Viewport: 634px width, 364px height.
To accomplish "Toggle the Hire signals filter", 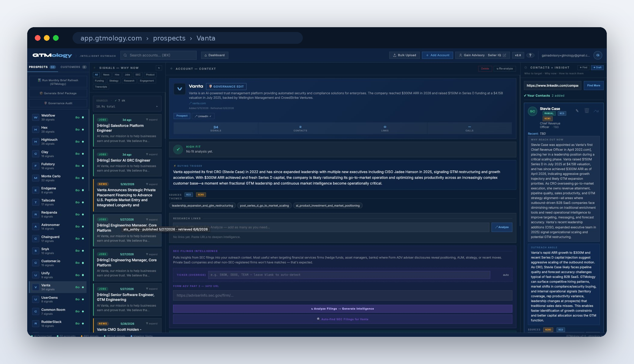I will tap(117, 75).
